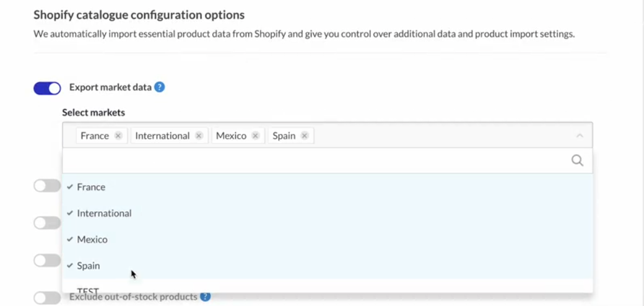Remove the Spain market tag
This screenshot has height=306, width=644.
(x=305, y=136)
